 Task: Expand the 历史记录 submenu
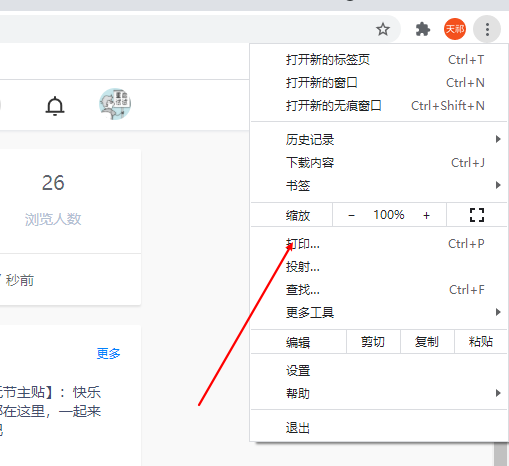pos(379,139)
